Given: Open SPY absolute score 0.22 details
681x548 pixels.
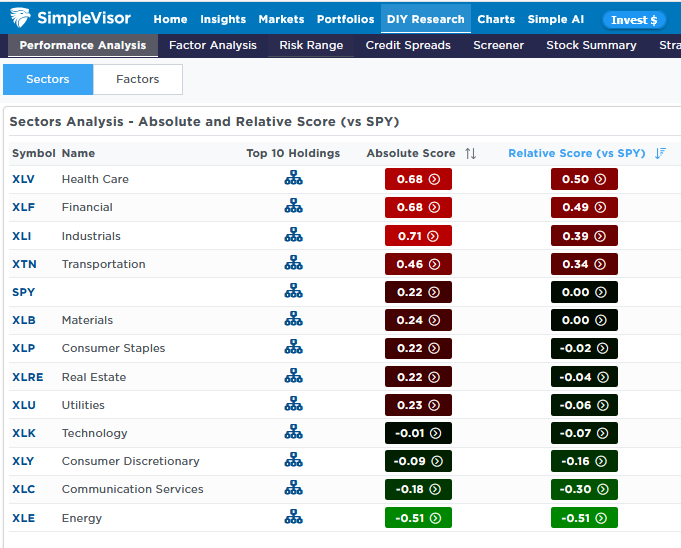Looking at the screenshot, I should point(418,292).
